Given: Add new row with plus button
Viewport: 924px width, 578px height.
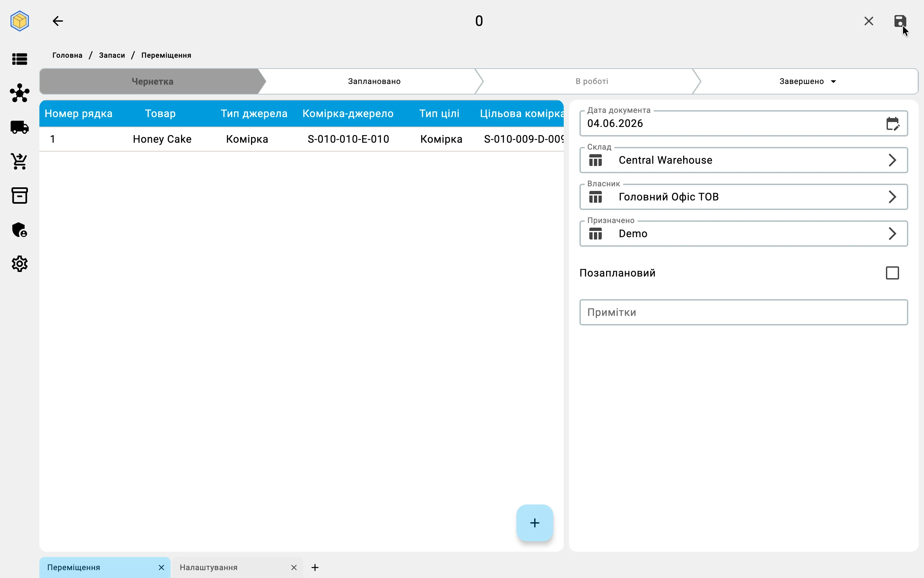Looking at the screenshot, I should [535, 523].
